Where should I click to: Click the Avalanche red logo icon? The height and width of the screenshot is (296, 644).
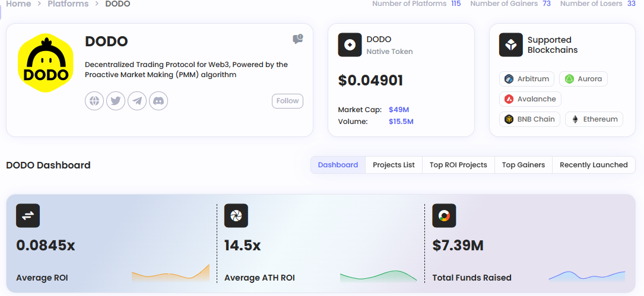click(x=509, y=99)
